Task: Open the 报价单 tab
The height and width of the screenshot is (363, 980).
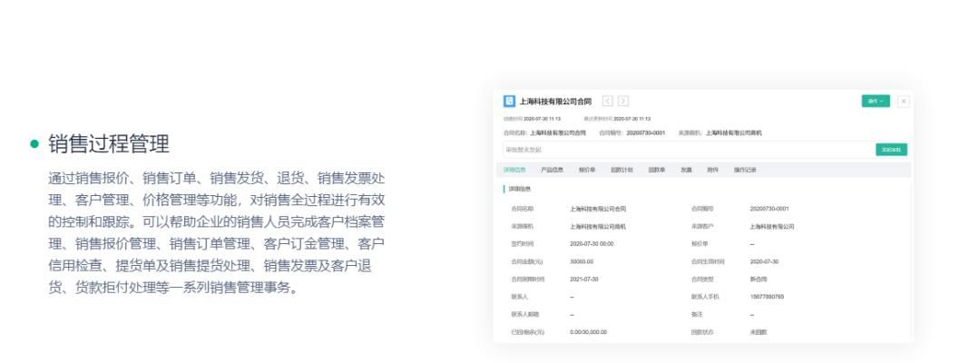Action: [x=587, y=170]
